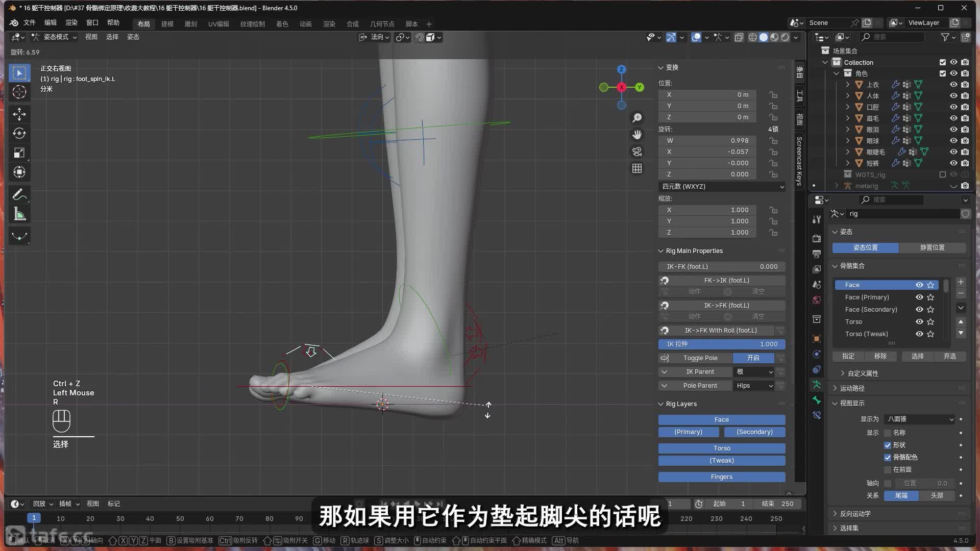Click the FK->IK (foot.L) button
This screenshot has height=551, width=980.
click(x=726, y=281)
